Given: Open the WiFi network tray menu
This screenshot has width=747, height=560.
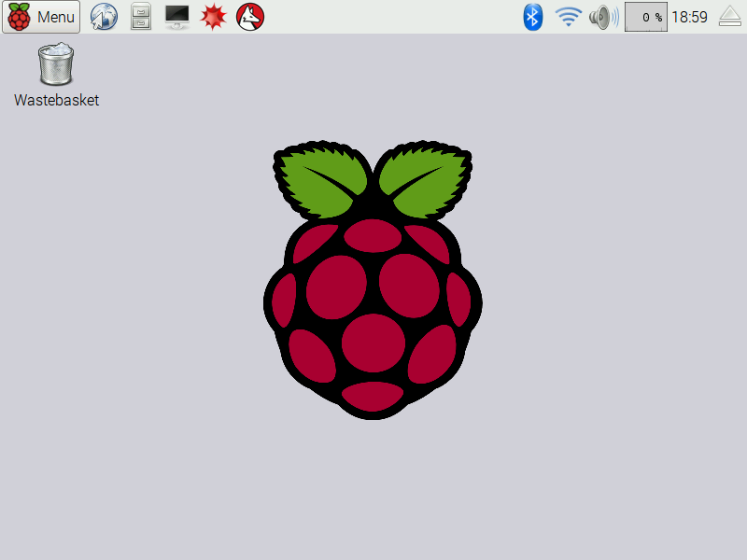Looking at the screenshot, I should point(568,17).
